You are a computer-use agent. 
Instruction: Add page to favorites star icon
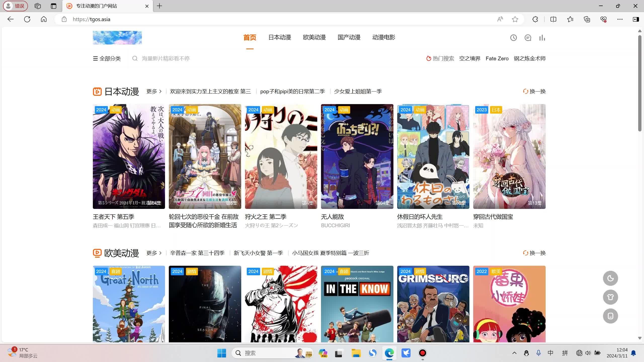pyautogui.click(x=515, y=19)
